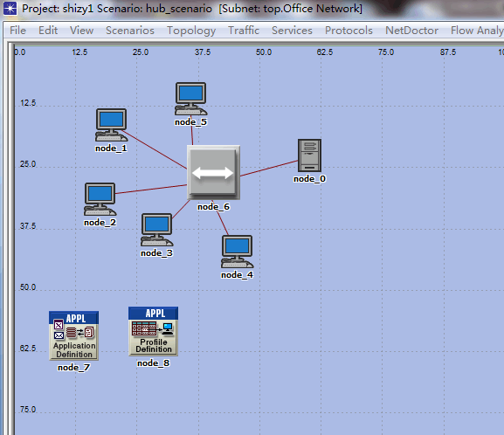
Task: Open the Topology menu
Action: 191,31
